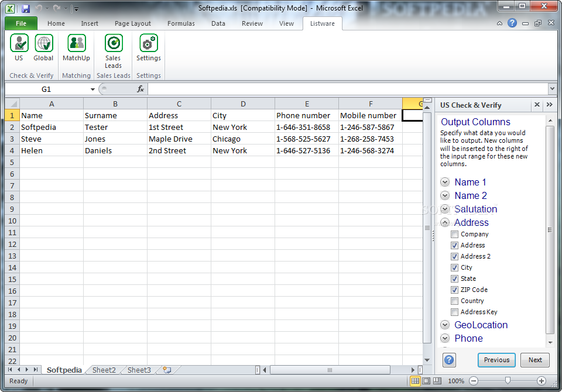The image size is (562, 392).
Task: Click the pane's double-arrow options icon
Action: pos(550,105)
